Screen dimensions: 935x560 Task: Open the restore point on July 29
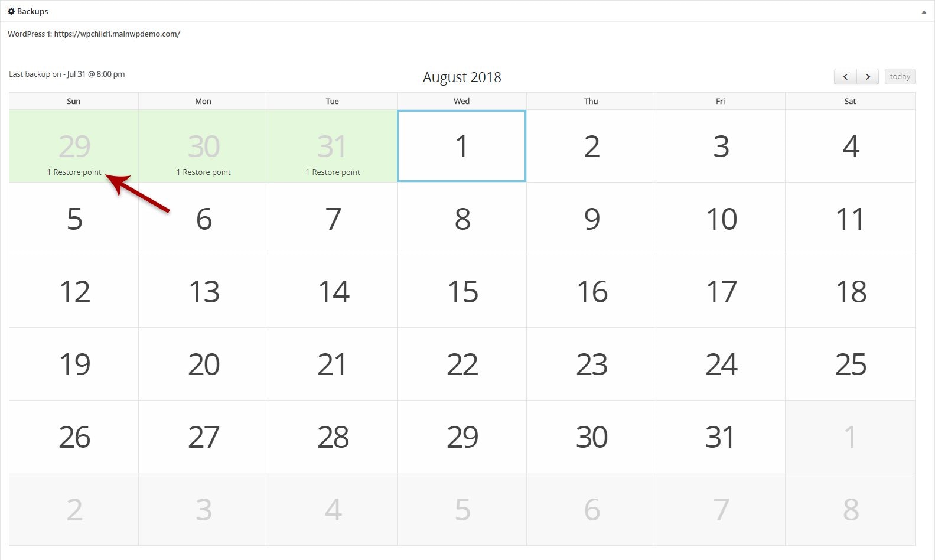pyautogui.click(x=74, y=172)
